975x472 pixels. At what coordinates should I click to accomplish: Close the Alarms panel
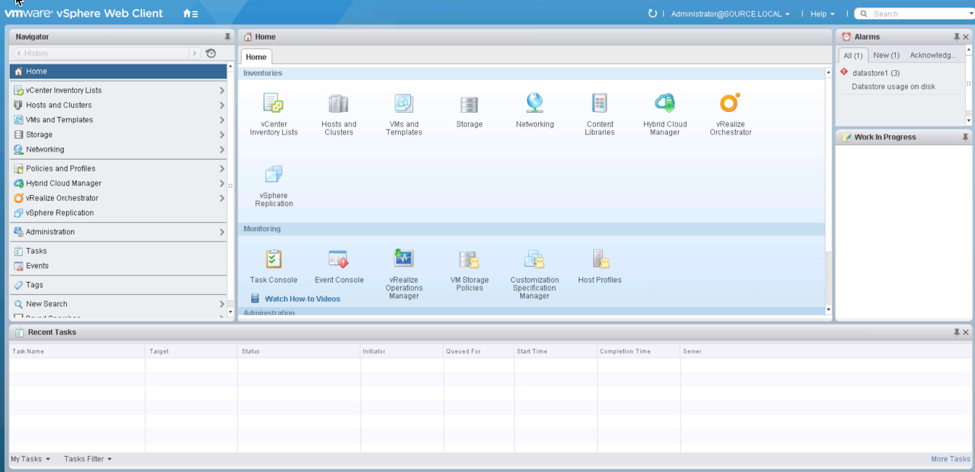[x=966, y=37]
